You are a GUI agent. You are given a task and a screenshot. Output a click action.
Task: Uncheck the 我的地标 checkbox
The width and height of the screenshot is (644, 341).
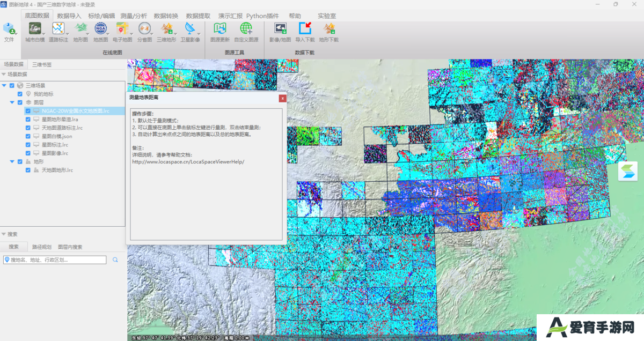(x=20, y=94)
